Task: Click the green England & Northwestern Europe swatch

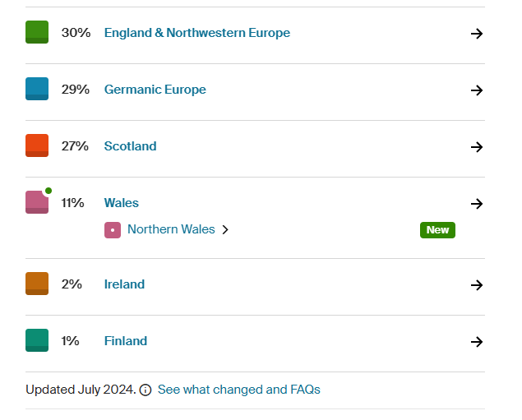Action: (37, 33)
